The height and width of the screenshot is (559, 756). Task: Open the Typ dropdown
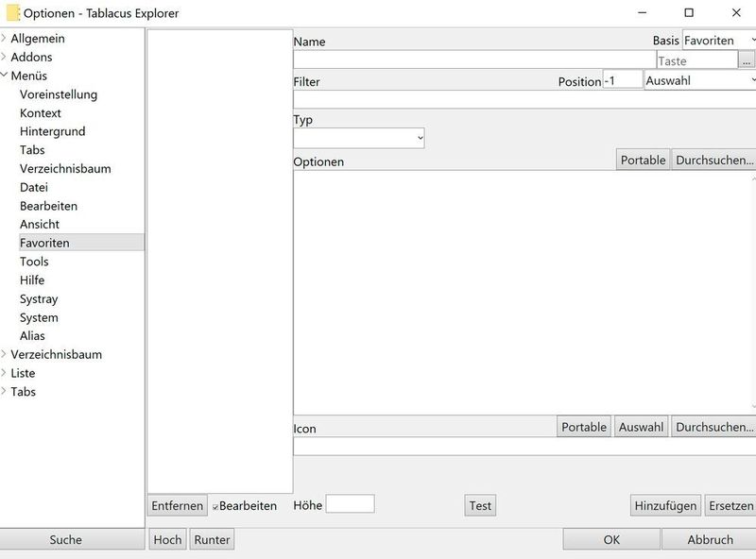pyautogui.click(x=359, y=138)
